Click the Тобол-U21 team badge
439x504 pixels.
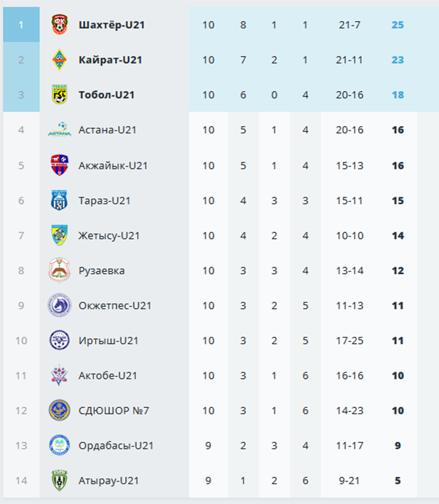60,95
